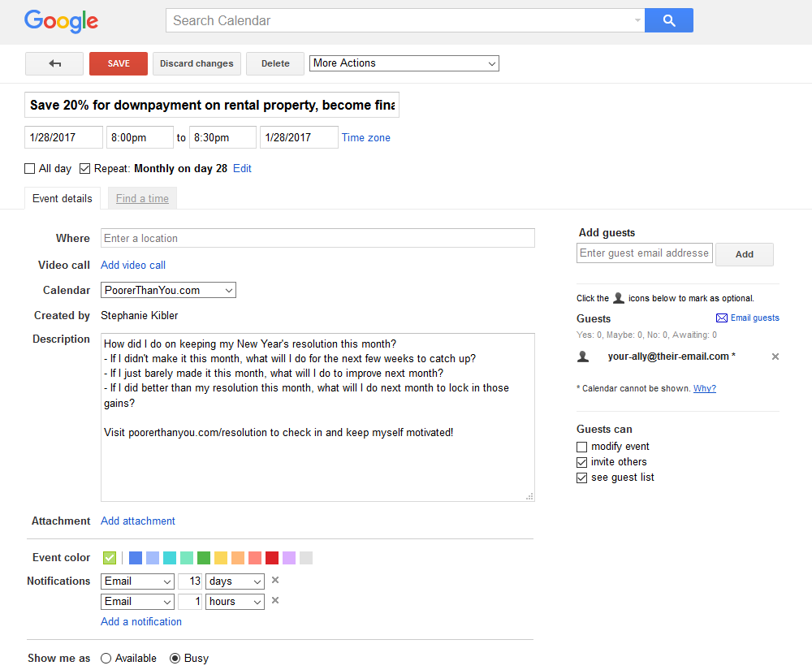The width and height of the screenshot is (812, 670).
Task: Click the description box resize handle
Action: [x=529, y=496]
